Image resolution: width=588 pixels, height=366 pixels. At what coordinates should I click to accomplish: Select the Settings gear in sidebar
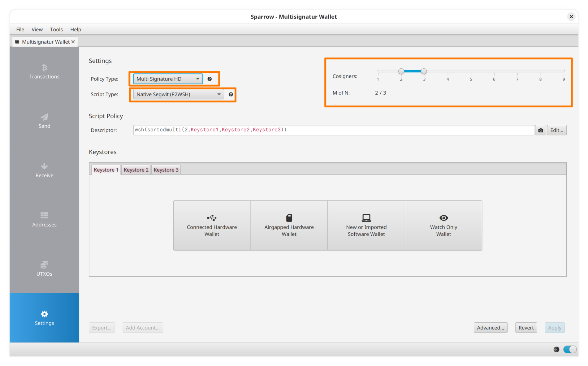(44, 318)
